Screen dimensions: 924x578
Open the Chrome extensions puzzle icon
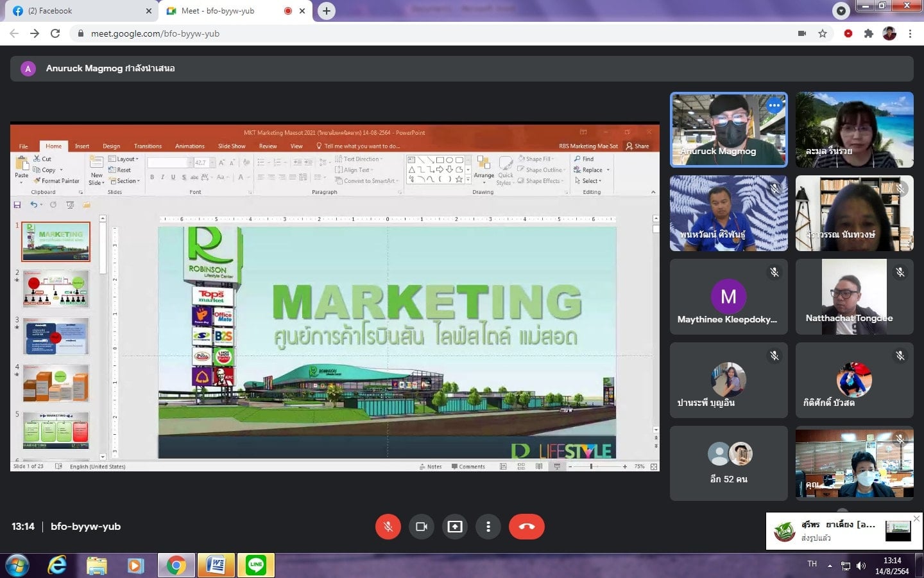click(x=869, y=33)
